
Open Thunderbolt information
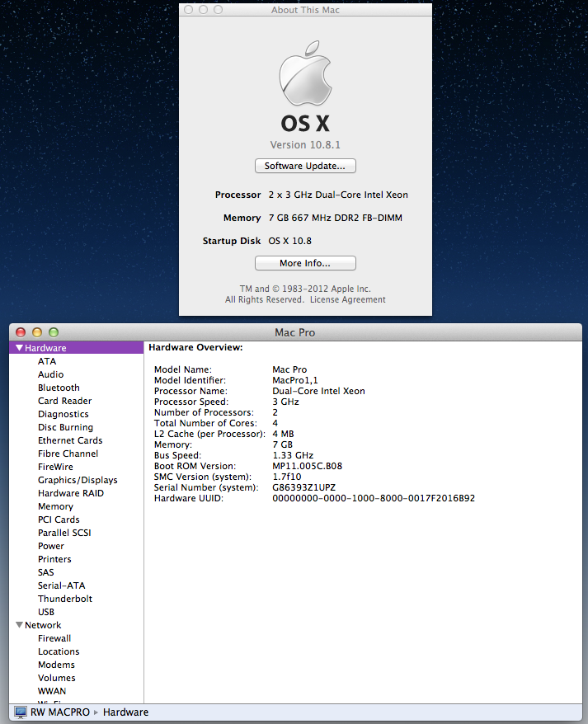(x=65, y=599)
